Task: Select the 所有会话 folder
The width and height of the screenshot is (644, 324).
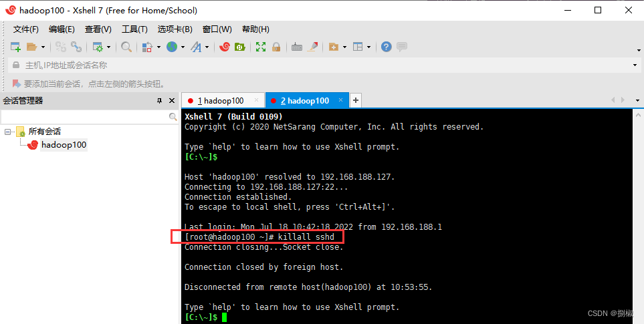Action: (44, 132)
